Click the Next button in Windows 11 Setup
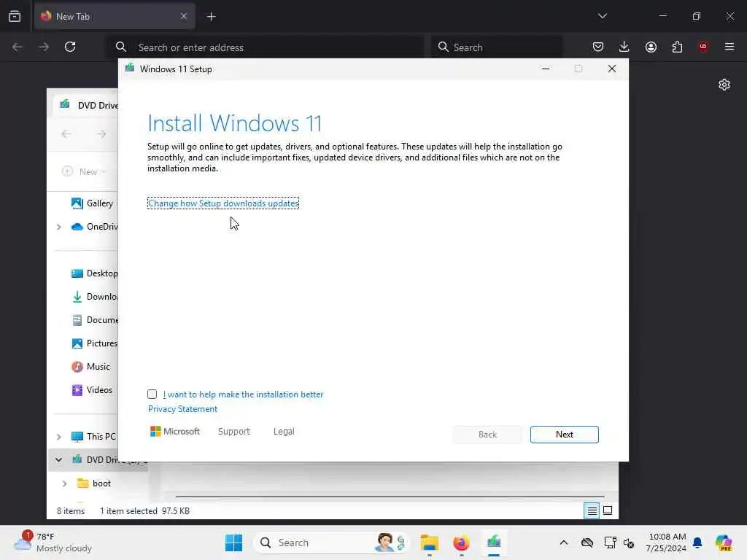The width and height of the screenshot is (747, 560). tap(564, 435)
